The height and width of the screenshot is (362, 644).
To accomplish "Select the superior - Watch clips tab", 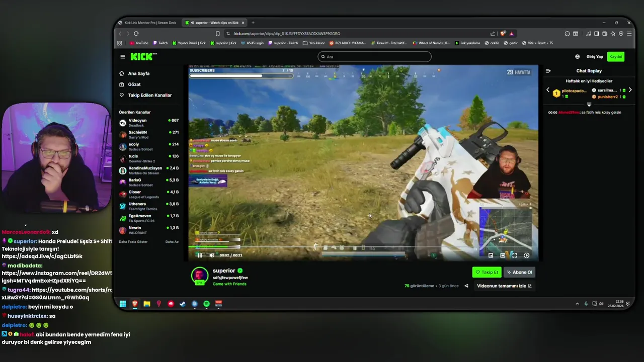I will [x=215, y=23].
